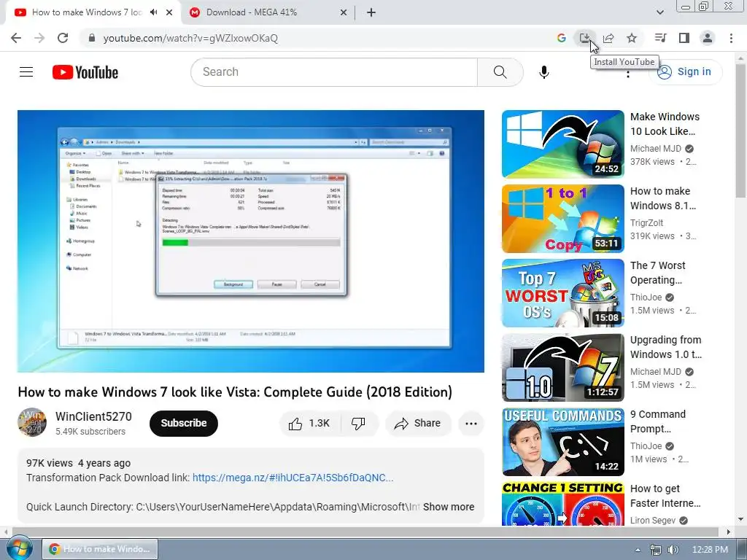
Task: Install YouTube app via address bar icon
Action: (585, 38)
